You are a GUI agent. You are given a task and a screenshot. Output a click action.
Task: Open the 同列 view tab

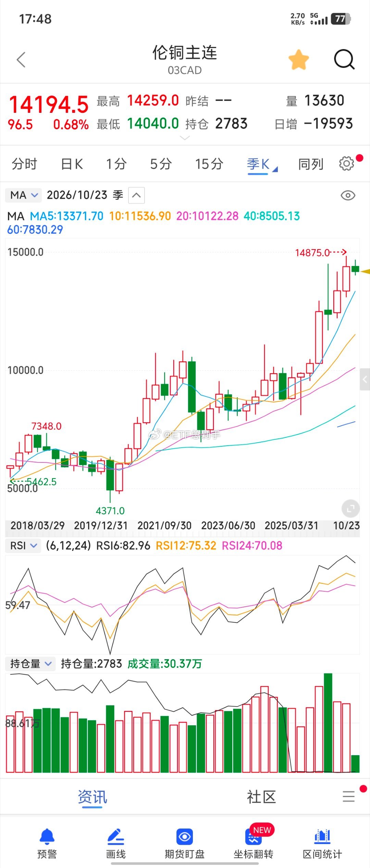[311, 164]
